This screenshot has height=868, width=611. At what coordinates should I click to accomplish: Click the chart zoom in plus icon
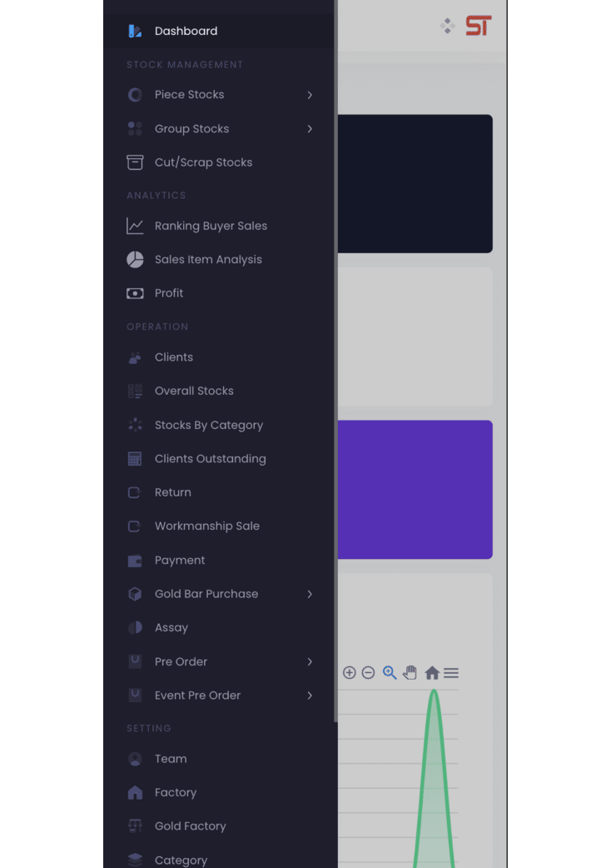pyautogui.click(x=350, y=673)
